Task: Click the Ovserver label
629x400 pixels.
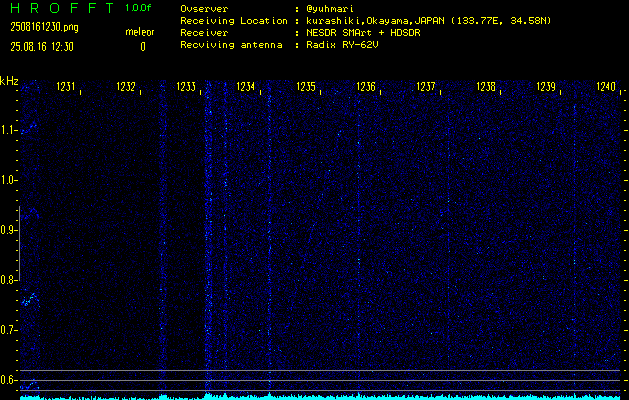Action: click(204, 9)
